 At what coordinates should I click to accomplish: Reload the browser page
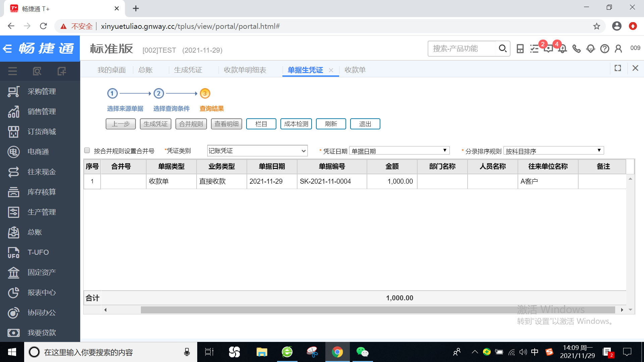(x=43, y=26)
